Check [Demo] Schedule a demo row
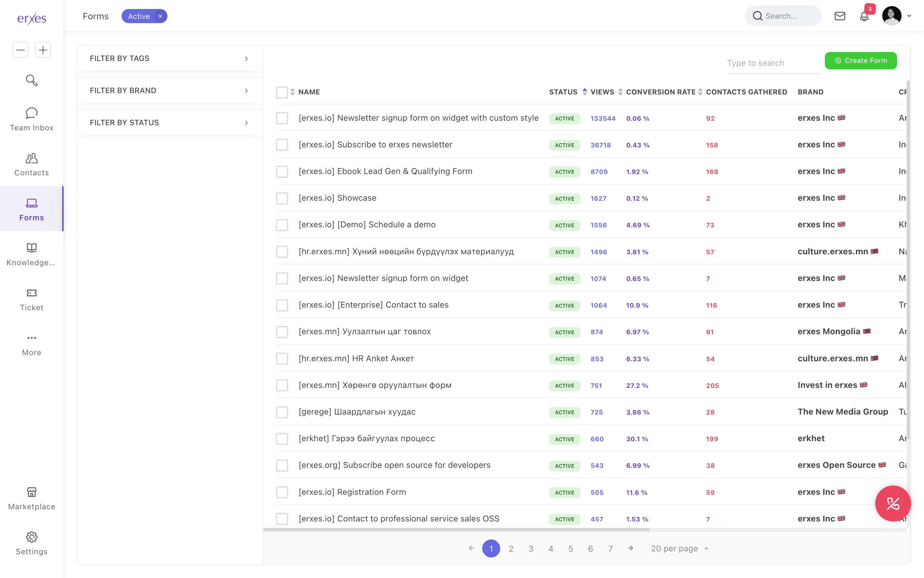 pos(282,225)
